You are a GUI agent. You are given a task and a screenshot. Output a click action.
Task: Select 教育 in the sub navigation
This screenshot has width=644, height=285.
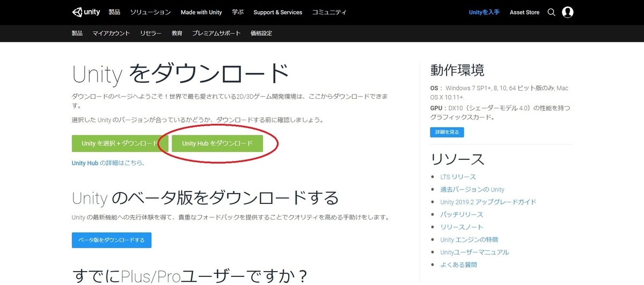coord(177,33)
